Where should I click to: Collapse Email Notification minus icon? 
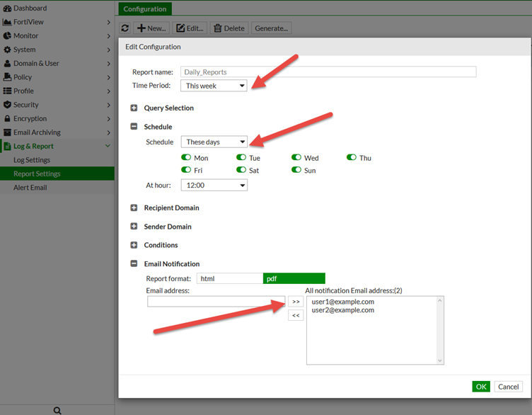tap(134, 264)
